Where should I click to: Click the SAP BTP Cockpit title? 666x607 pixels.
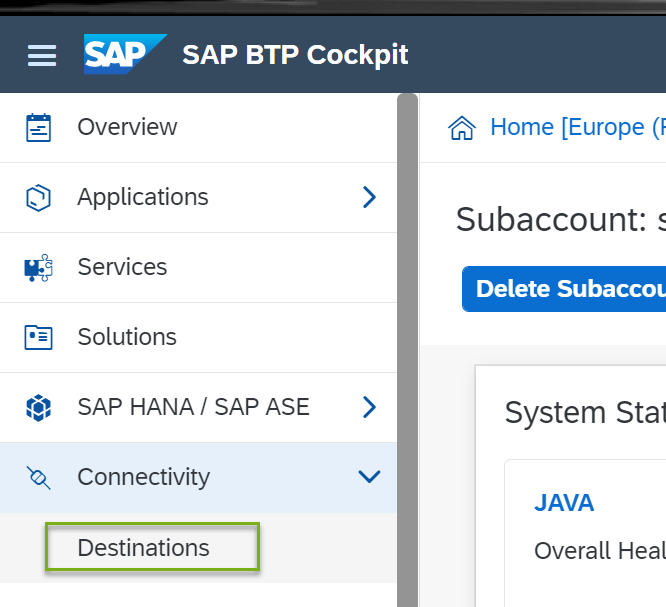[295, 55]
